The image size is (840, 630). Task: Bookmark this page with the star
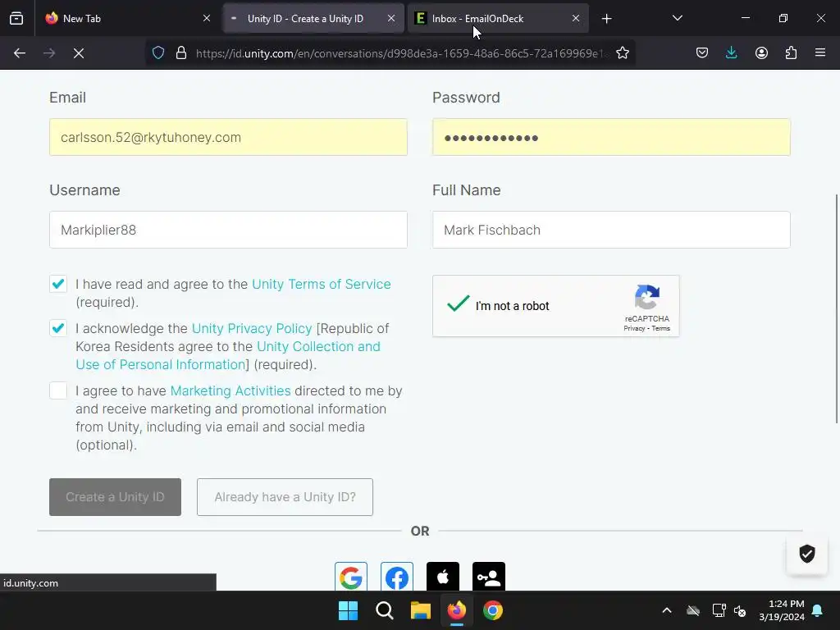(x=622, y=53)
